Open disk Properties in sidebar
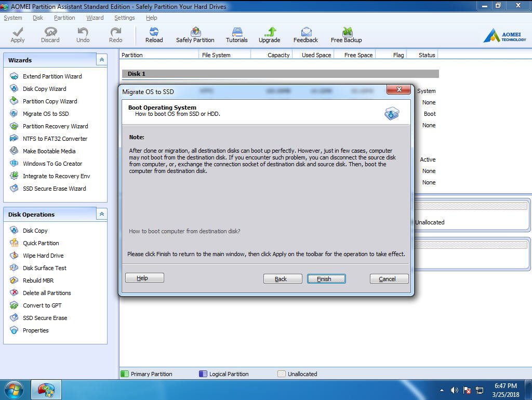This screenshot has width=532, height=400. [36, 330]
